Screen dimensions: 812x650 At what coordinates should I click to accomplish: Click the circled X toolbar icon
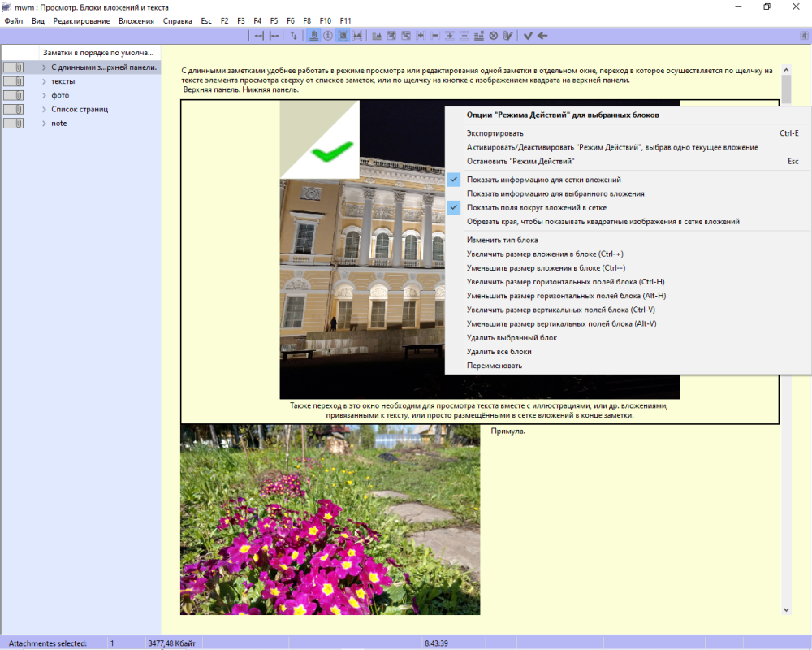[493, 36]
